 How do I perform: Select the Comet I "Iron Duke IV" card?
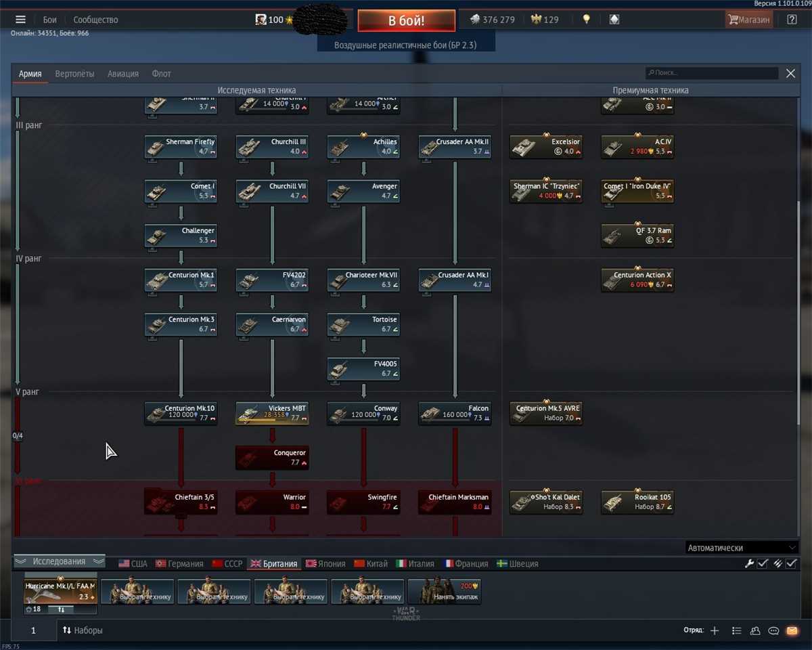click(637, 192)
